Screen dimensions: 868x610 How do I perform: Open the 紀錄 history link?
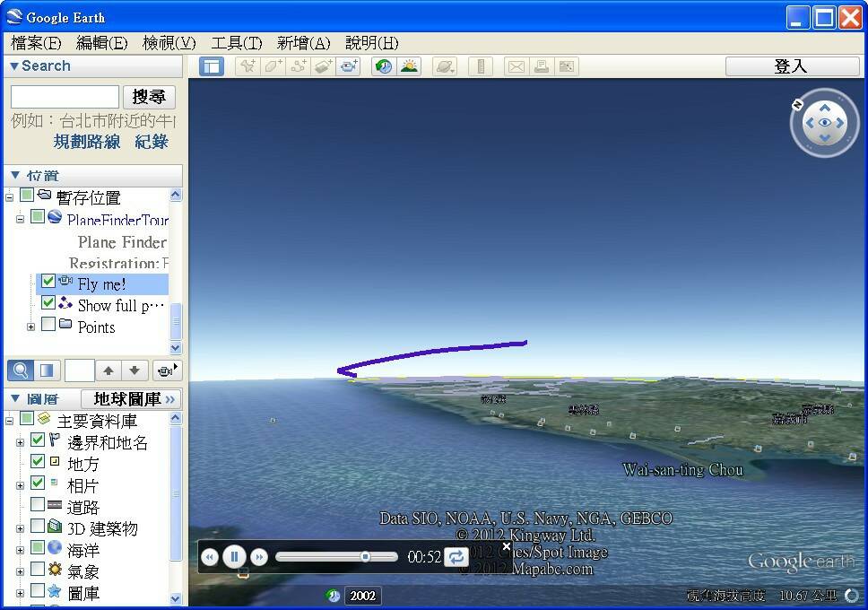click(x=152, y=142)
